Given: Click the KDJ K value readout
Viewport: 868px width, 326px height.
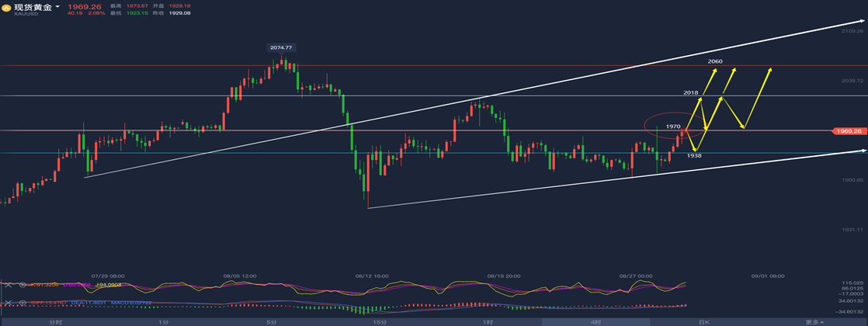Looking at the screenshot, I should (44, 285).
